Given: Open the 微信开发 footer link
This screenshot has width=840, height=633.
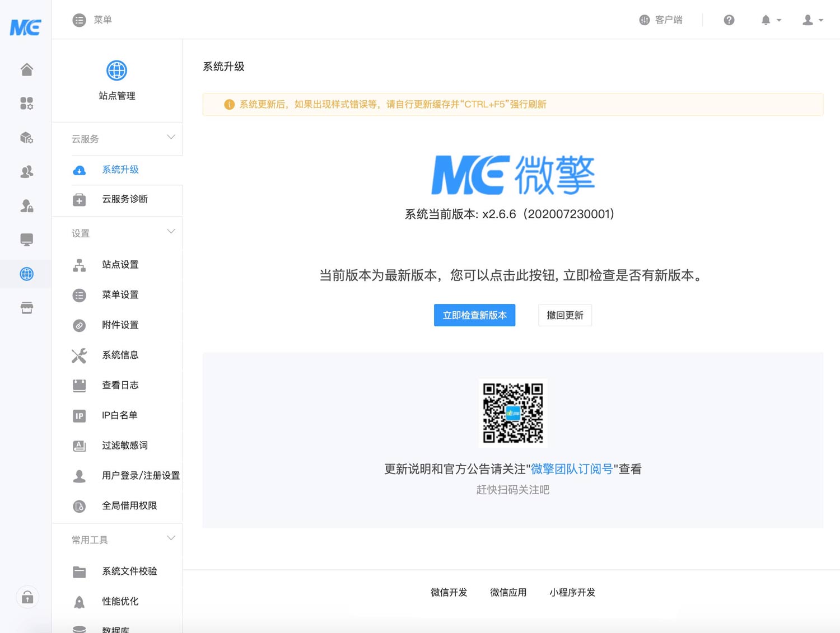Looking at the screenshot, I should [449, 592].
